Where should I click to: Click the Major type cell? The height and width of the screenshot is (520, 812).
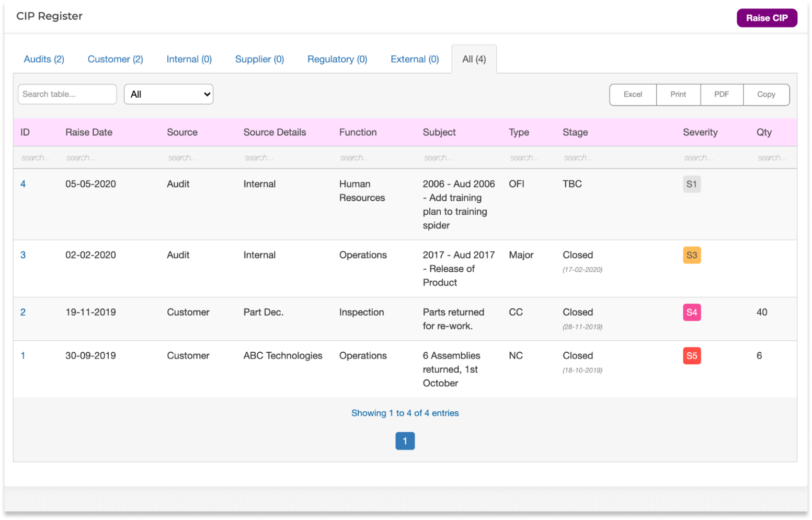pos(521,255)
